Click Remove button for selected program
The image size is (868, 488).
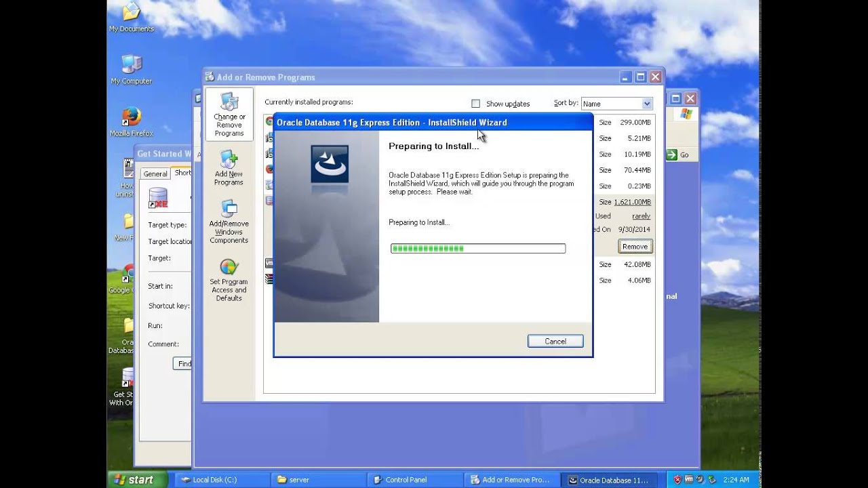click(x=635, y=247)
